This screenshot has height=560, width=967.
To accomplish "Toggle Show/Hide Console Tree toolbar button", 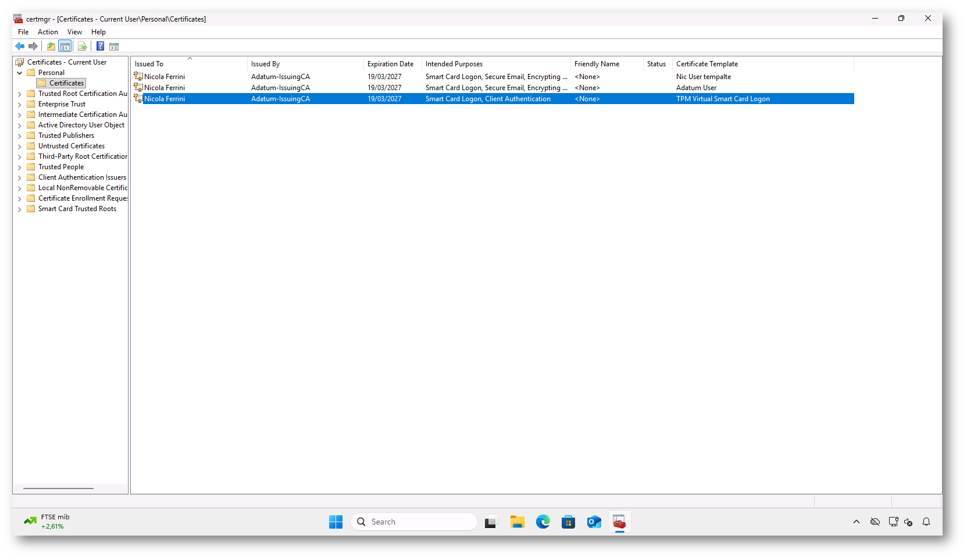I will point(65,47).
